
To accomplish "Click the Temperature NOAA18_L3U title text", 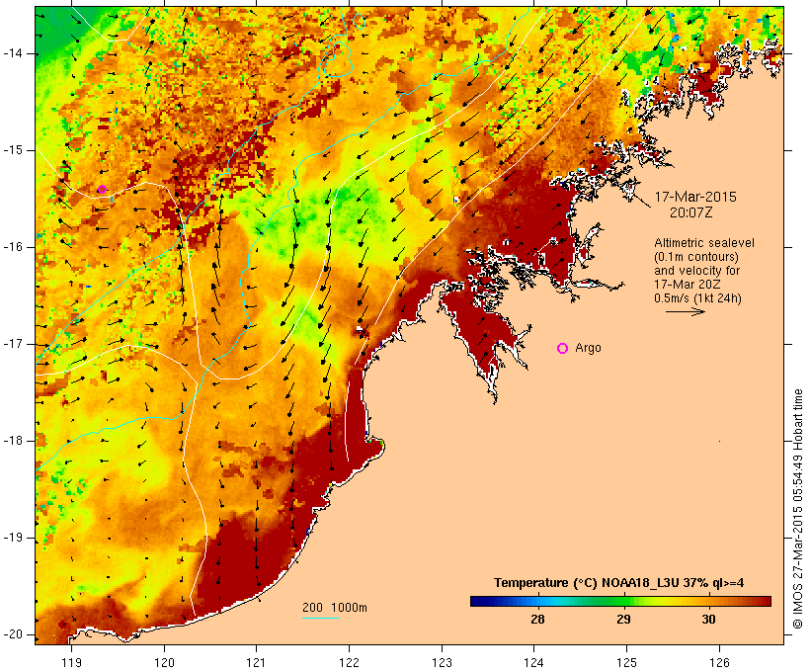I will pos(619,583).
